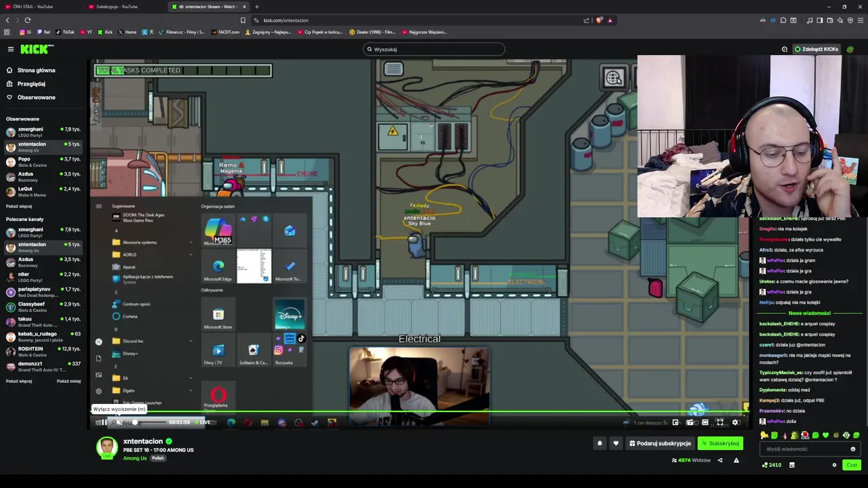868x488 pixels.
Task: Pause the stream video
Action: pyautogui.click(x=104, y=422)
